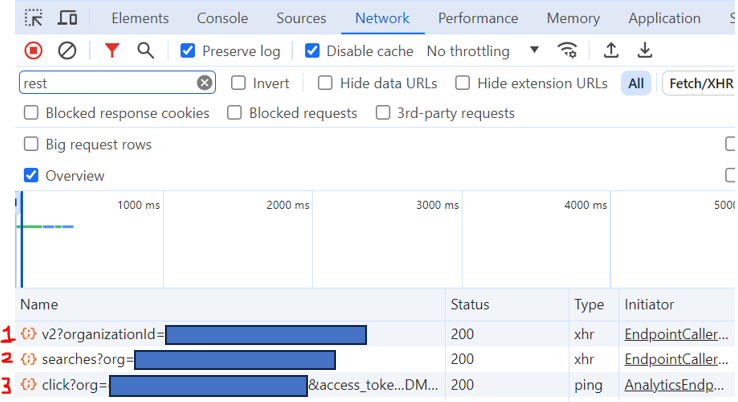Click the 3000 ms overview timeline mark
Viewport: 738px width, 402px height.
pyautogui.click(x=437, y=205)
